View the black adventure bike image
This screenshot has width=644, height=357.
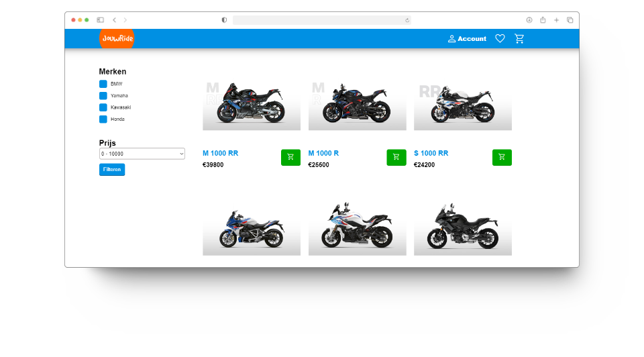[463, 229]
